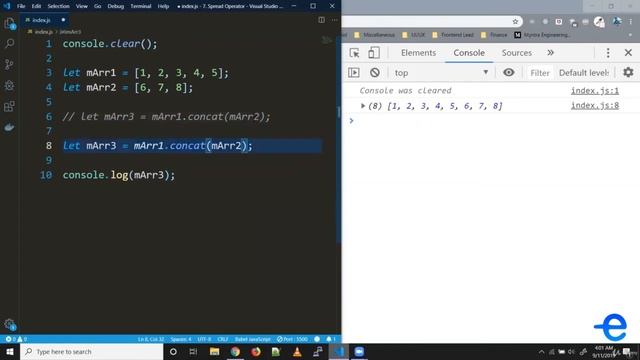Open the Debug view in the activity bar
This screenshot has height=360, width=640.
coord(9,85)
